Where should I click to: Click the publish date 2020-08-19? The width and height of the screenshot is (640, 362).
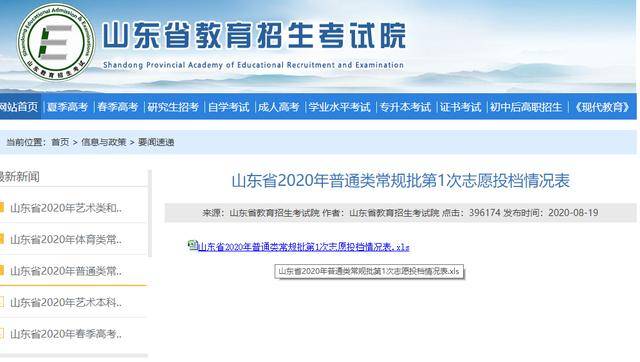coord(573,213)
